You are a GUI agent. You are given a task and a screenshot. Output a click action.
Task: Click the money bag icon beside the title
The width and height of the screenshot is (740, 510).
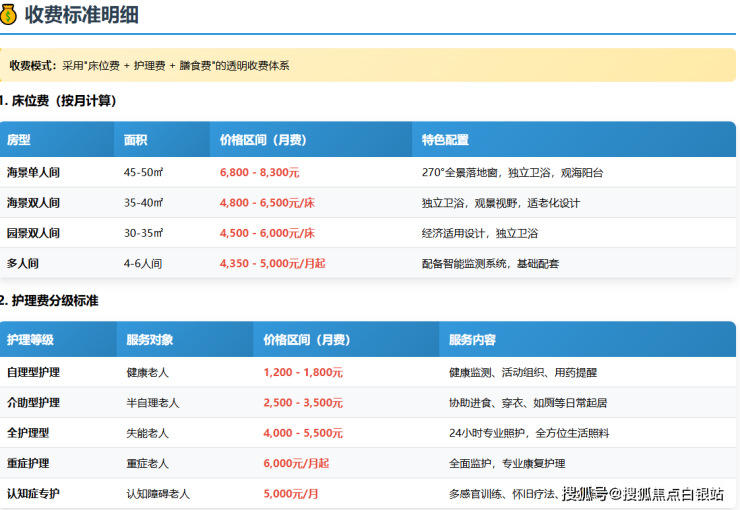click(x=9, y=14)
